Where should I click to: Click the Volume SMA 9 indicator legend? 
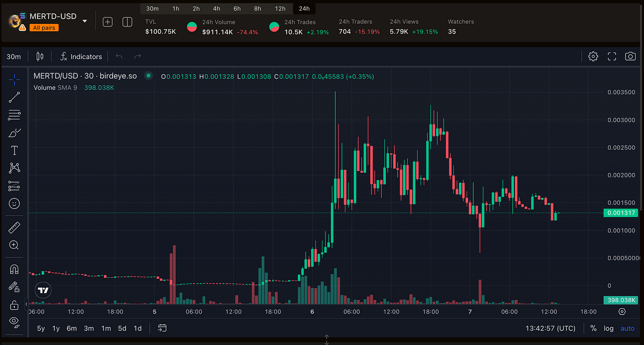(55, 87)
